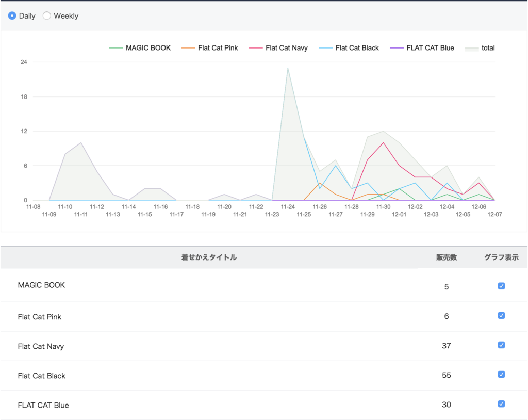
Task: Select the Daily radio button
Action: point(12,16)
